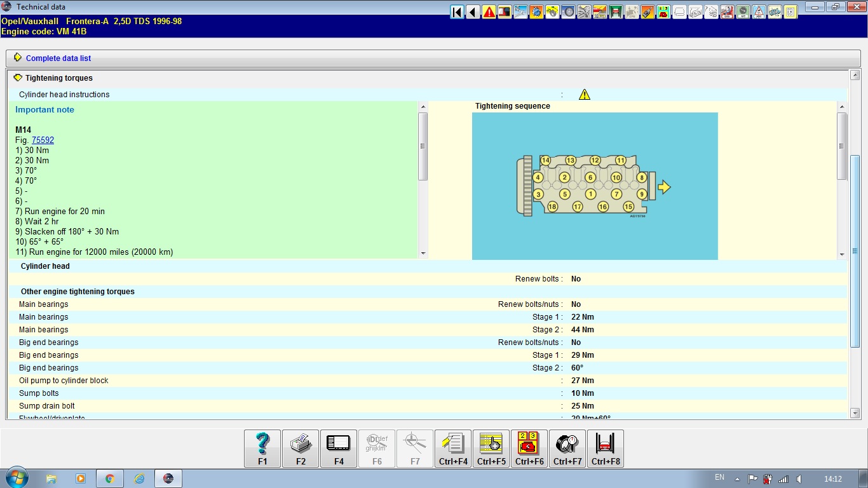Click the Ctrl+F6 red engine numbered icon
This screenshot has width=868, height=488.
tap(529, 449)
